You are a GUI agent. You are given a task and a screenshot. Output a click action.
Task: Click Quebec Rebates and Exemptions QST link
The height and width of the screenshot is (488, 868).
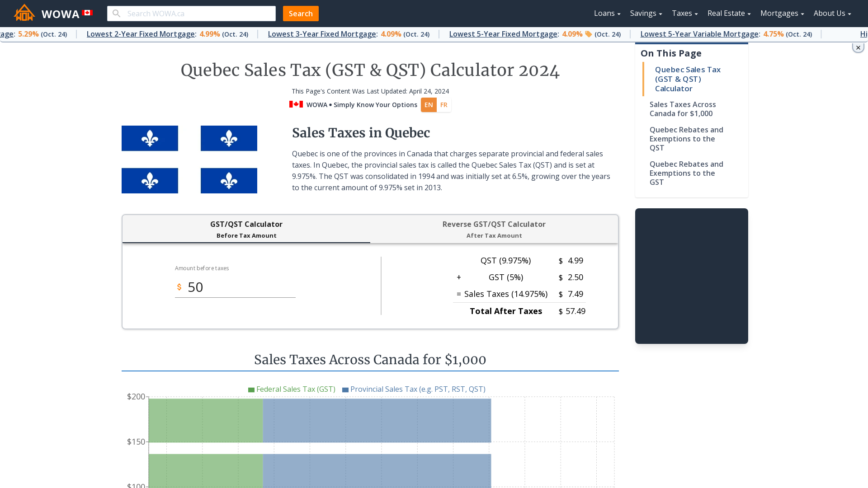pyautogui.click(x=686, y=139)
